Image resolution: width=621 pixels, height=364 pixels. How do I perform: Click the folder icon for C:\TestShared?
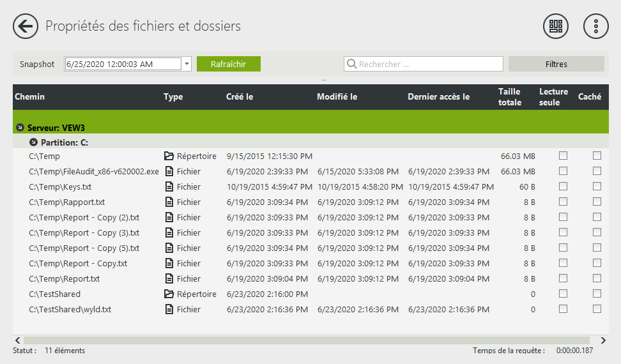click(x=169, y=294)
